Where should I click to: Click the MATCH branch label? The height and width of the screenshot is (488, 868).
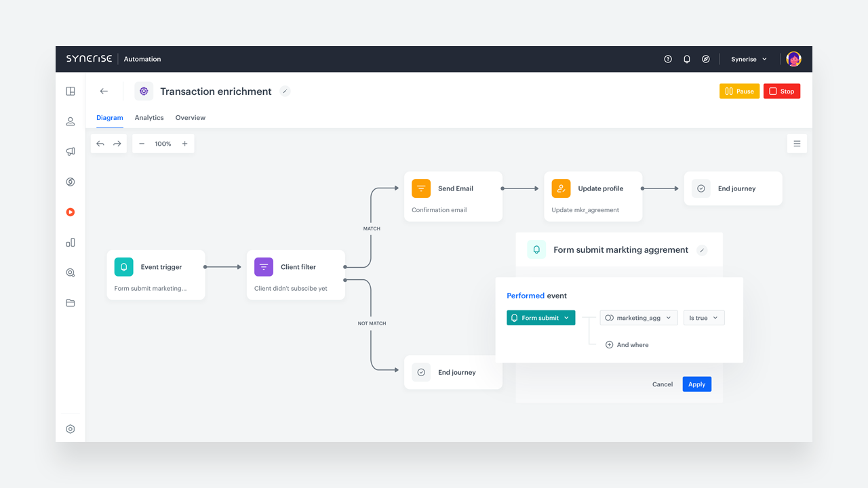pyautogui.click(x=372, y=228)
